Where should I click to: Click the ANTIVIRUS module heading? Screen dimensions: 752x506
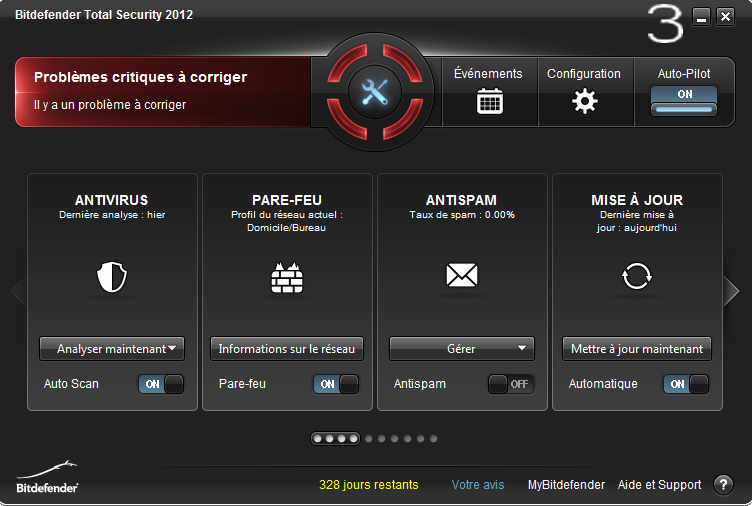(x=112, y=200)
